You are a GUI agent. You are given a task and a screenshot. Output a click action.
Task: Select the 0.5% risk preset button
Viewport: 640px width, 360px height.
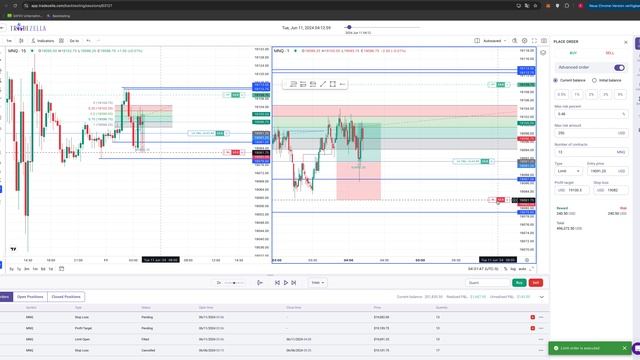562,94
